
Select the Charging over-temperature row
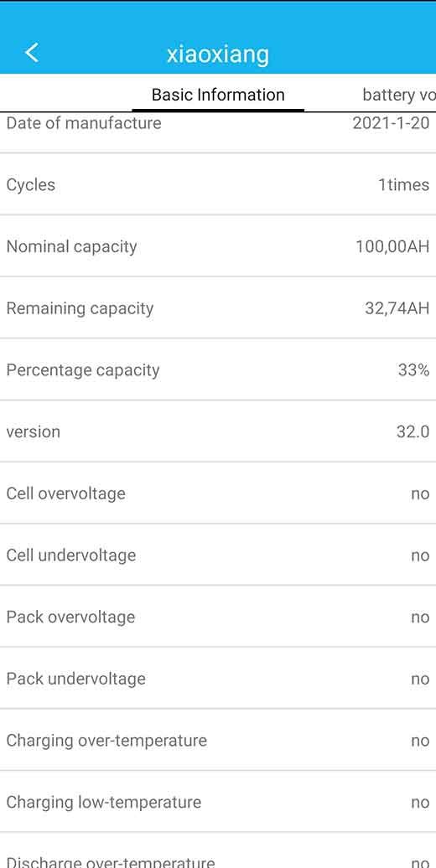[218, 740]
